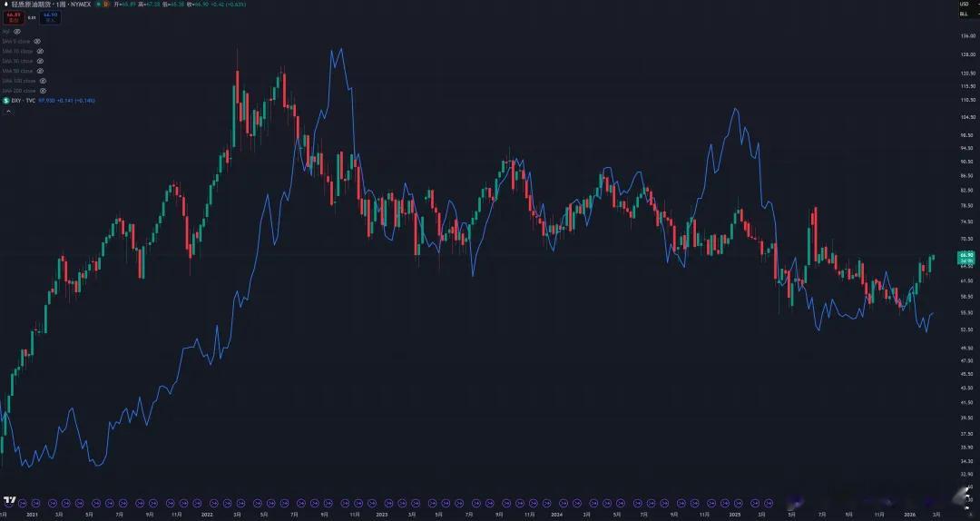Toggle the eye icon for SMA 5 close
This screenshot has height=521, width=980.
pos(37,41)
